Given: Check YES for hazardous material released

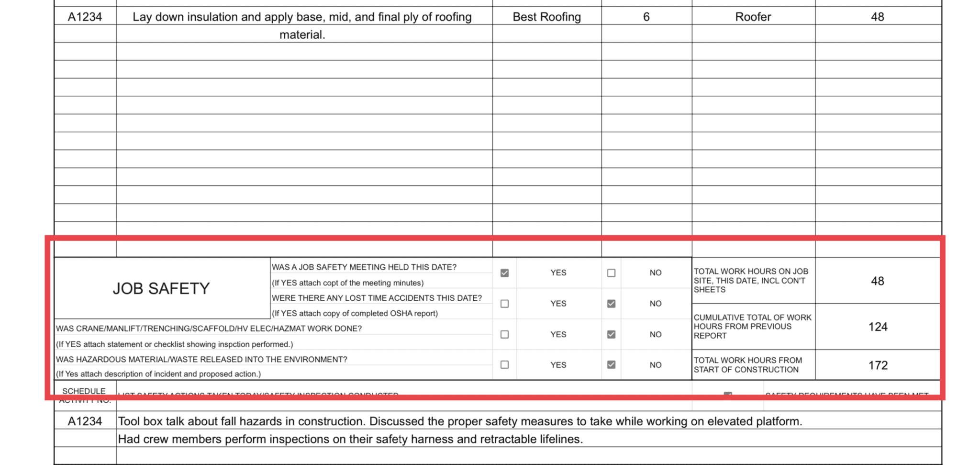Looking at the screenshot, I should pos(504,365).
